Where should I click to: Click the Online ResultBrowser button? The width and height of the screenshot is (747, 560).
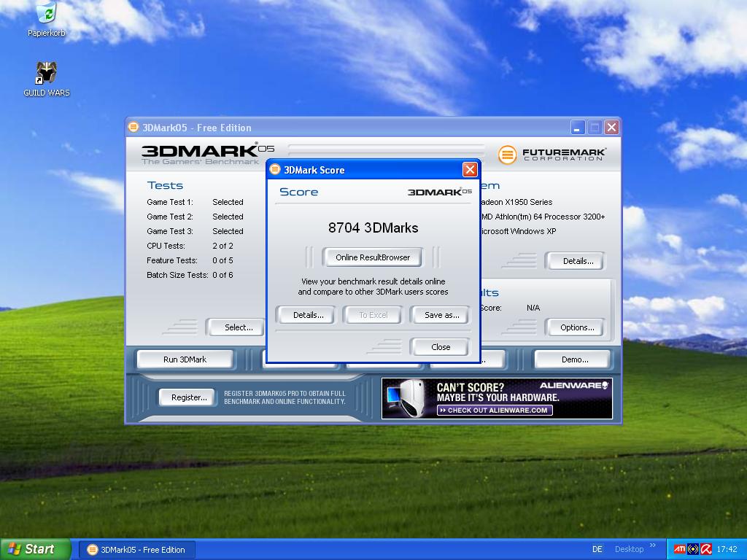373,257
